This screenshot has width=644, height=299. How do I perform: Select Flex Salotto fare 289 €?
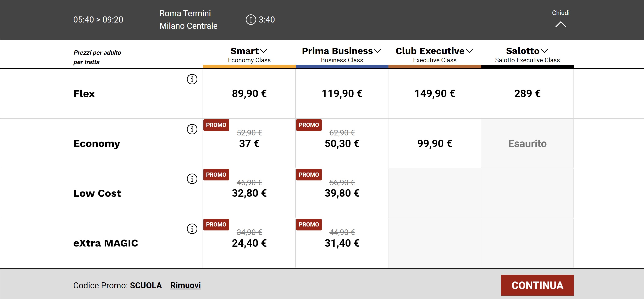pos(527,94)
